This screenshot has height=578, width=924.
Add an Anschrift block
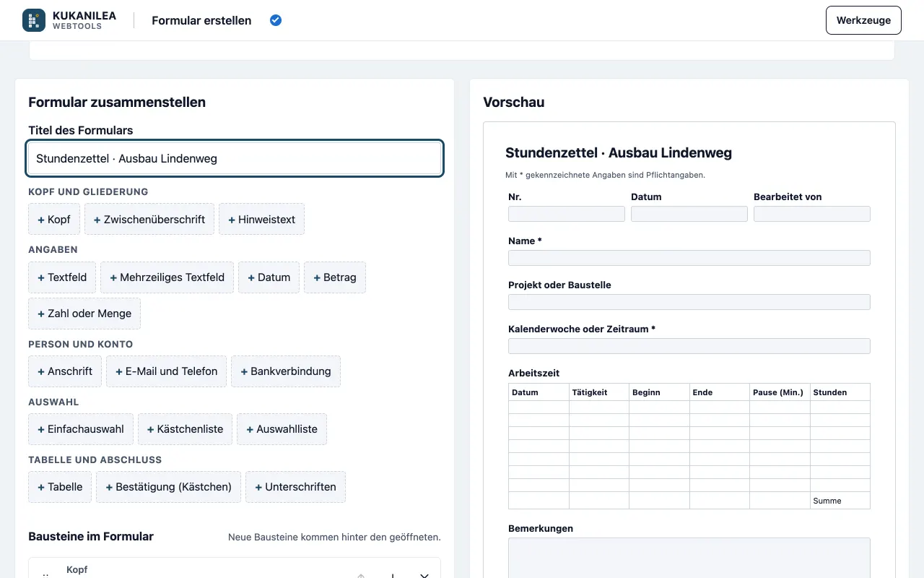pyautogui.click(x=65, y=371)
